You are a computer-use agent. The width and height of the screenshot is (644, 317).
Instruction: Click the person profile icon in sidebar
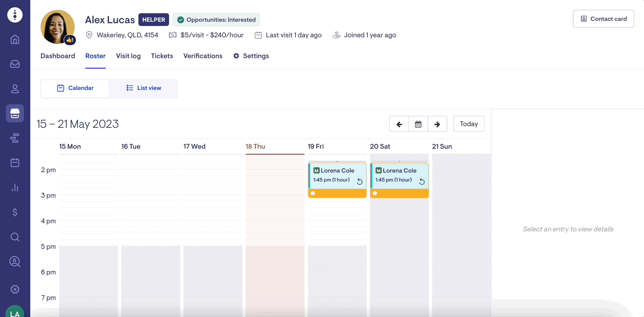(x=15, y=89)
